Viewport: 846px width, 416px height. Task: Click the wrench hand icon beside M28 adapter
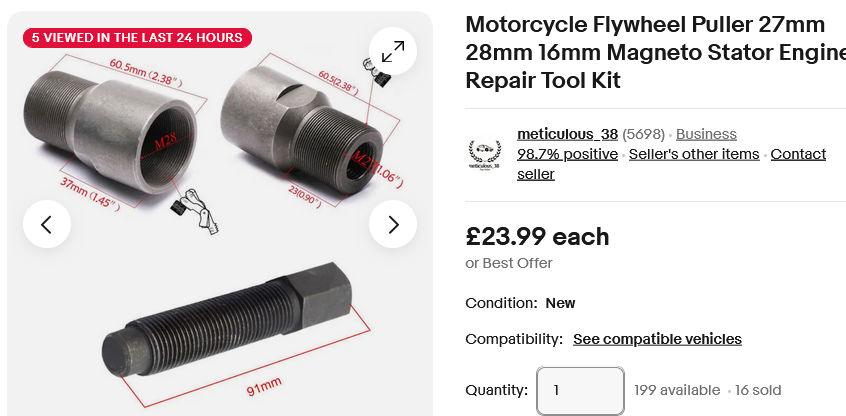195,211
